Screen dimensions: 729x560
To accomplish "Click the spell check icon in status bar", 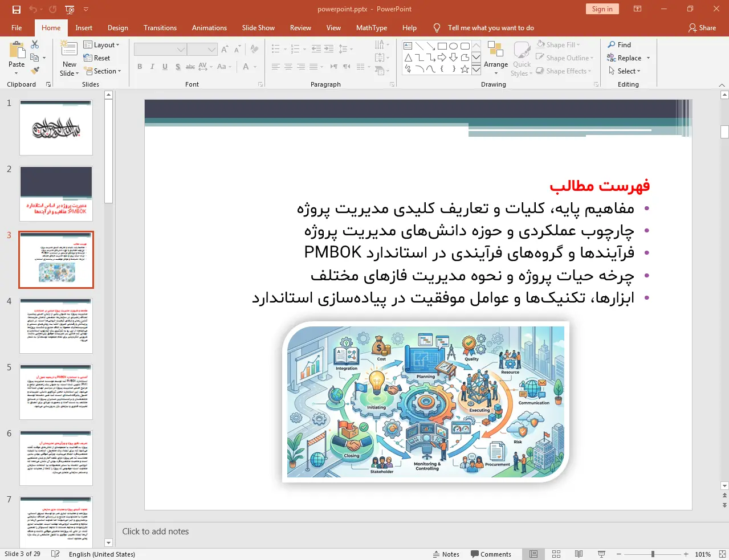I will (x=55, y=554).
